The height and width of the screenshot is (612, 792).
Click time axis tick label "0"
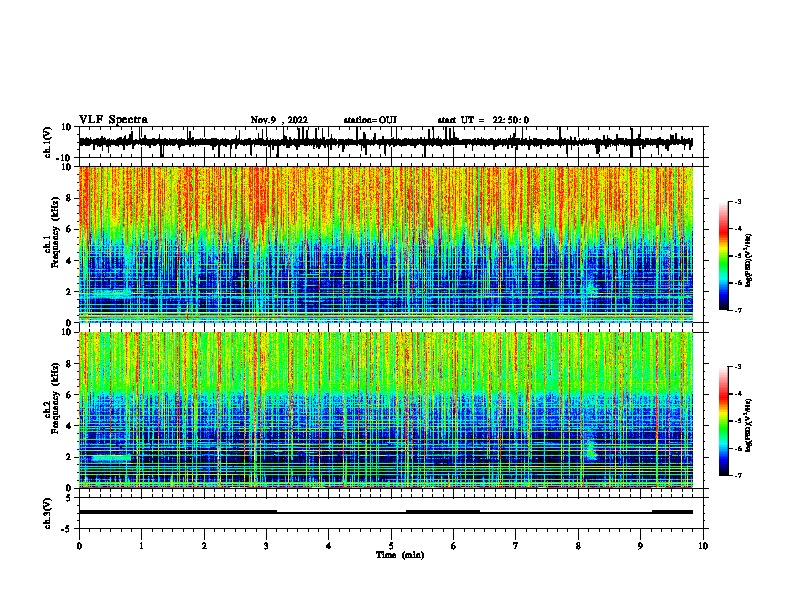(x=79, y=546)
